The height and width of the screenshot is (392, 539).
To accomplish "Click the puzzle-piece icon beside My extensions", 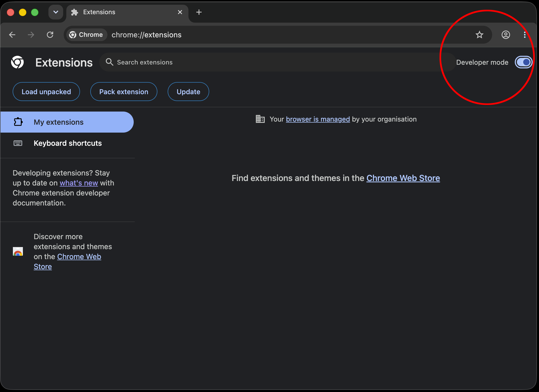I will (18, 122).
